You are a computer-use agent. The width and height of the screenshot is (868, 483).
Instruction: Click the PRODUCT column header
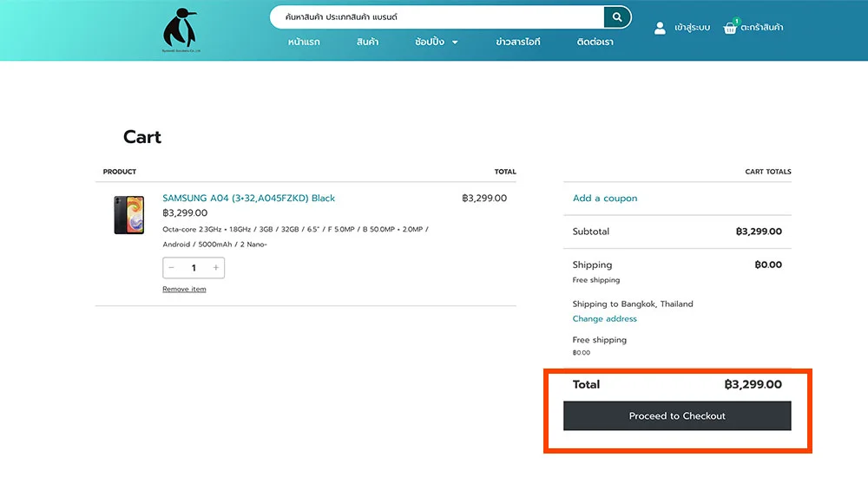(120, 172)
